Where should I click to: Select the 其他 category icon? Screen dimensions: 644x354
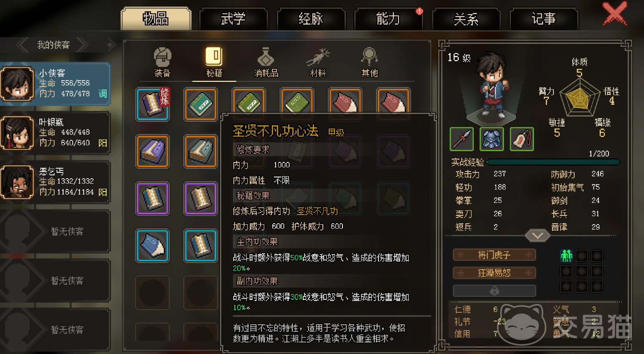pyautogui.click(x=370, y=63)
